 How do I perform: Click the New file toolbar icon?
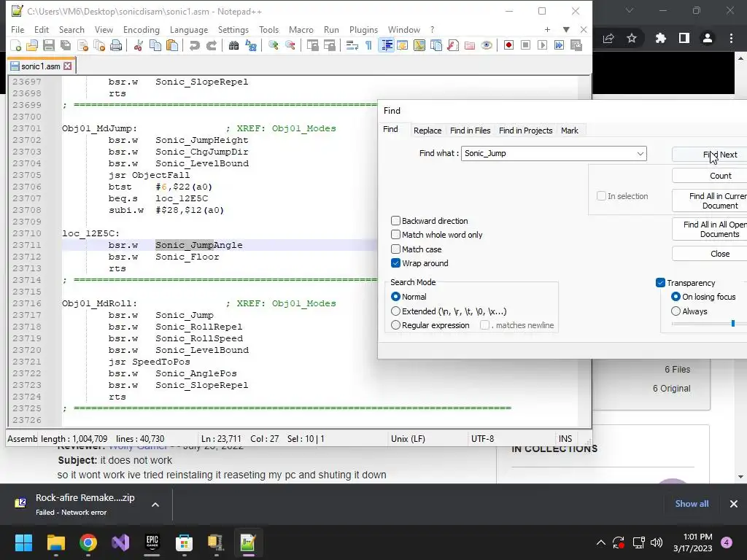16,46
